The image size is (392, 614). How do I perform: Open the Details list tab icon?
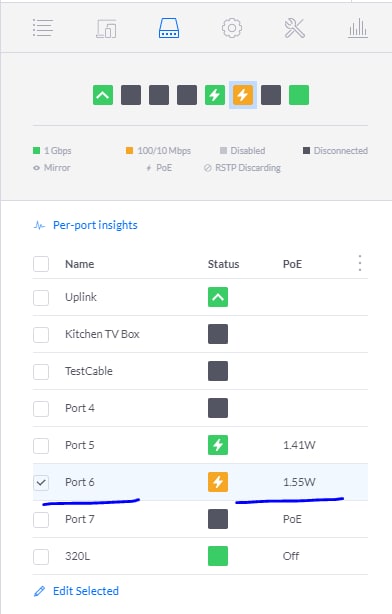pos(43,28)
